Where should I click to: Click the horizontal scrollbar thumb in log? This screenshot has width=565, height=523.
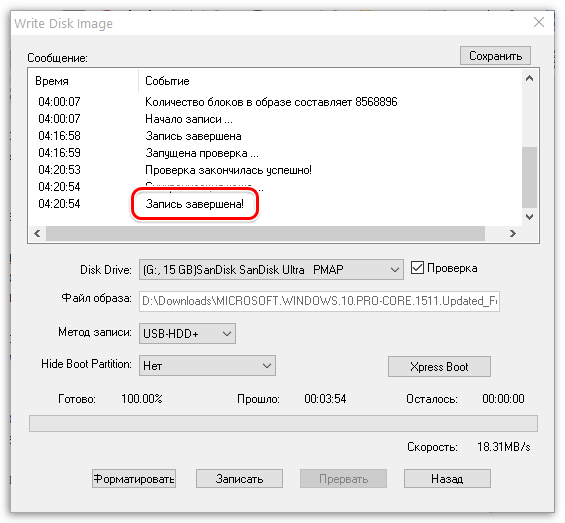(x=265, y=234)
